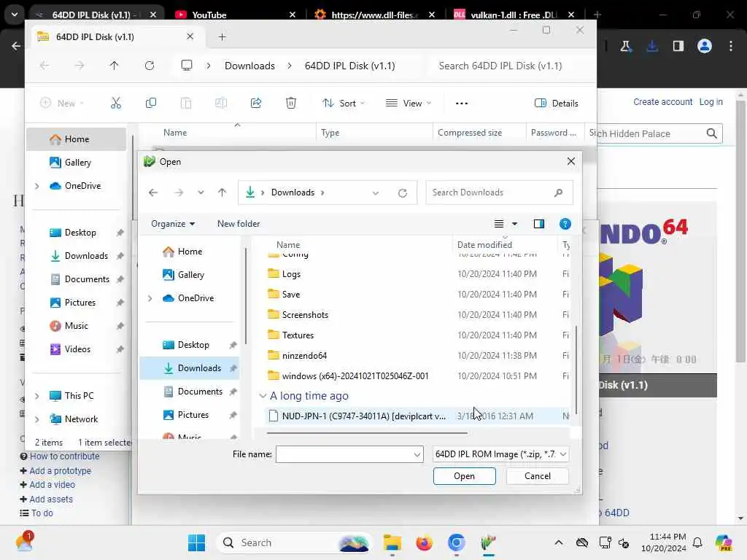Click the help icon in Open dialog

[x=565, y=224]
